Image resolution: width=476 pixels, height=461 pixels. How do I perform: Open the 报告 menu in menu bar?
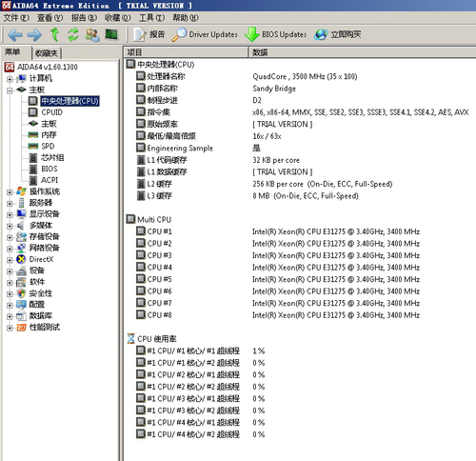pos(84,18)
